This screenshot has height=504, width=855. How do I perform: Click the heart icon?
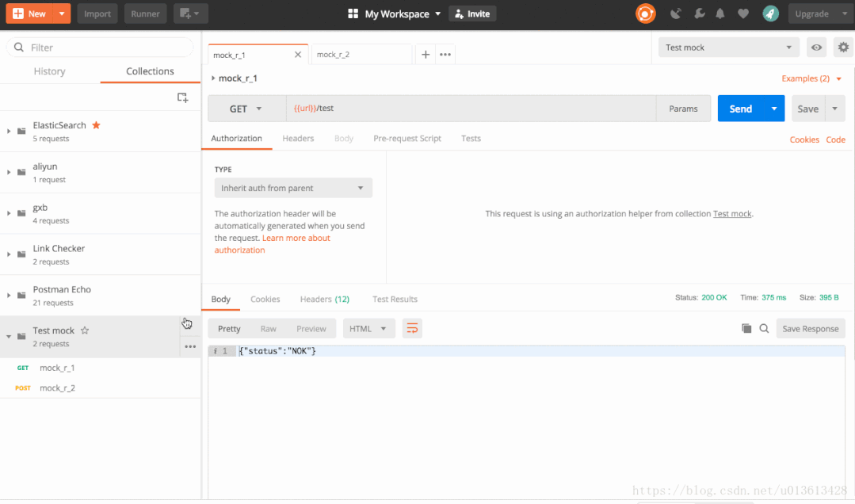click(x=743, y=13)
